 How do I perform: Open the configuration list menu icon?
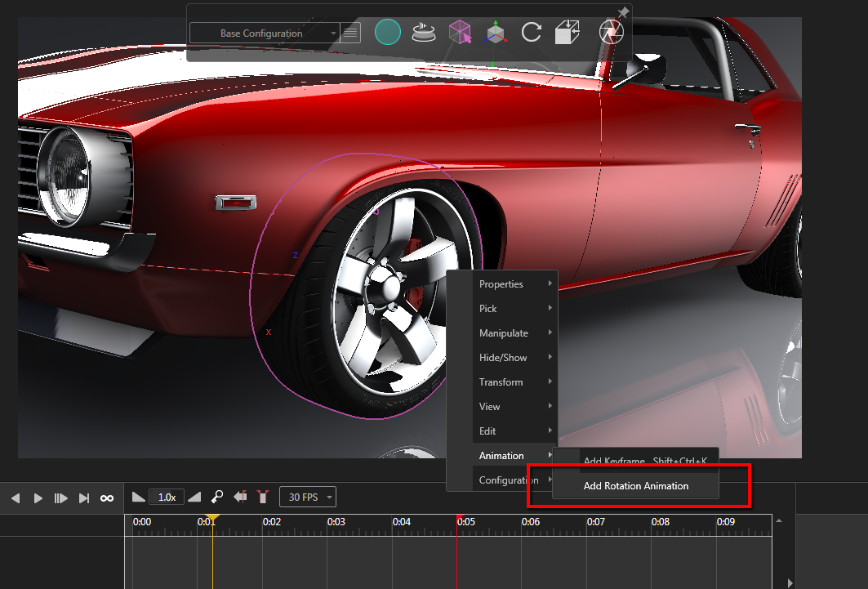click(350, 33)
